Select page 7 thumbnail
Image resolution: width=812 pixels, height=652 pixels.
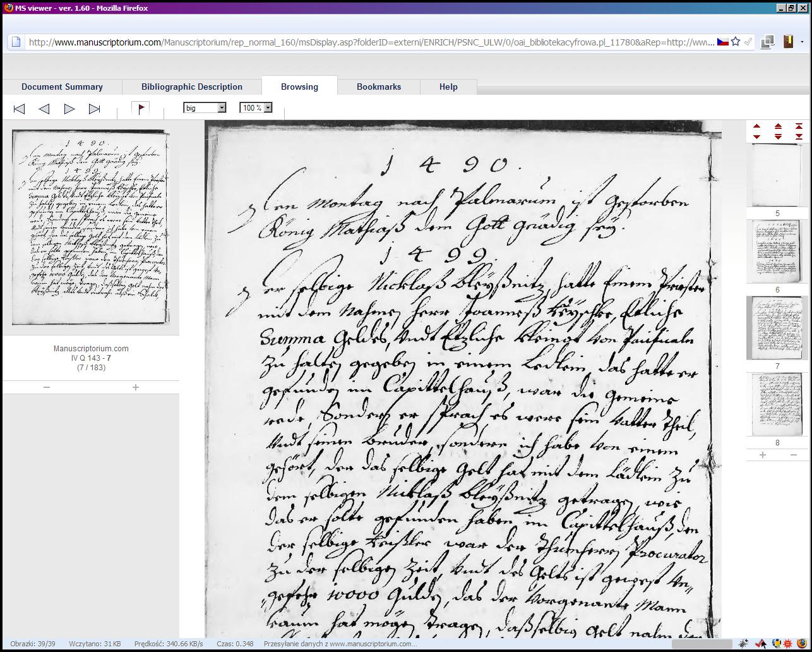pos(777,328)
